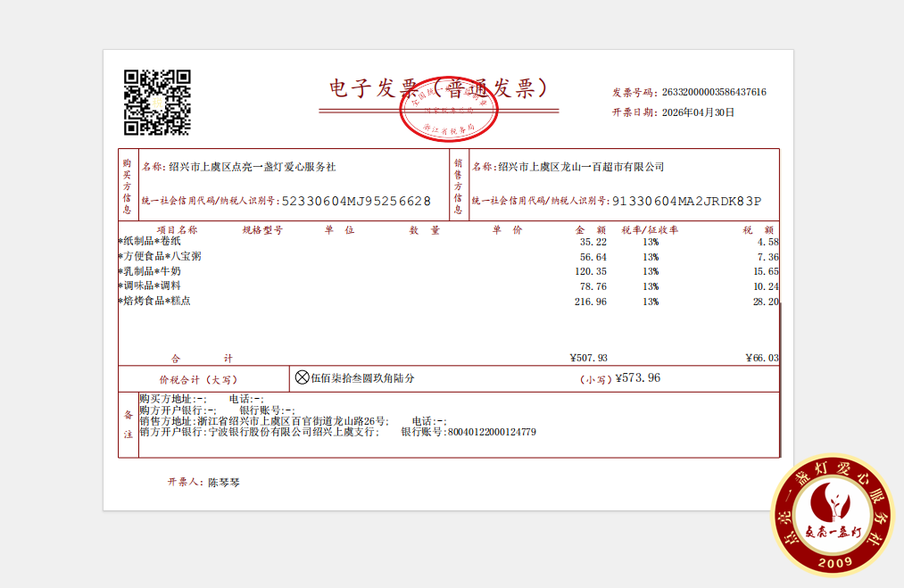
Task: Click the amount 216.96 for 糕点
Action: point(591,302)
